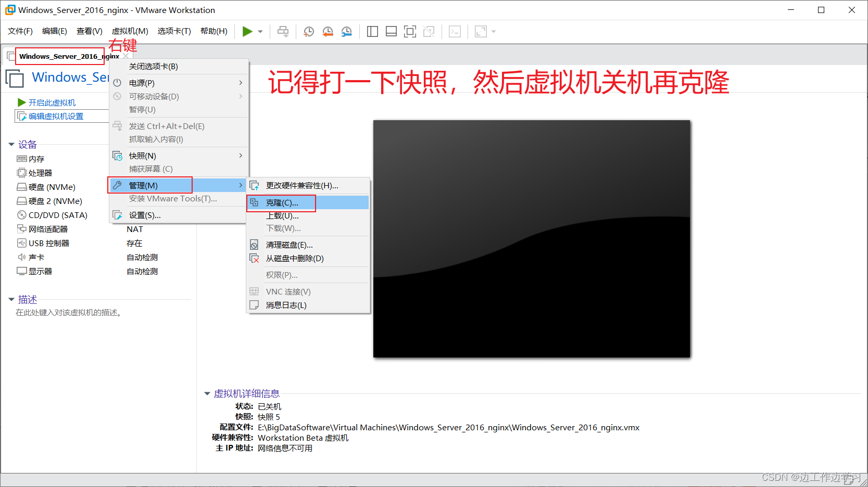The height and width of the screenshot is (487, 868).
Task: Expand the 快照(N) submenu
Action: (x=178, y=156)
